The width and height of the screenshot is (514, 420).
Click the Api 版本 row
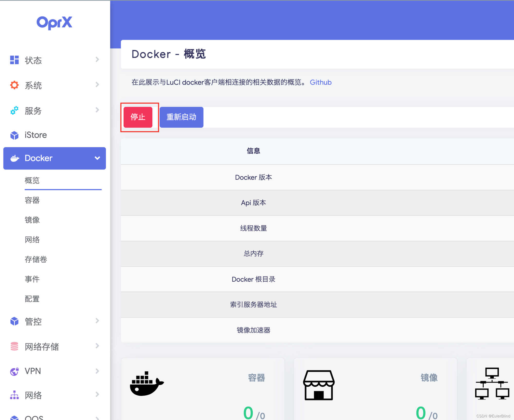tap(317, 203)
